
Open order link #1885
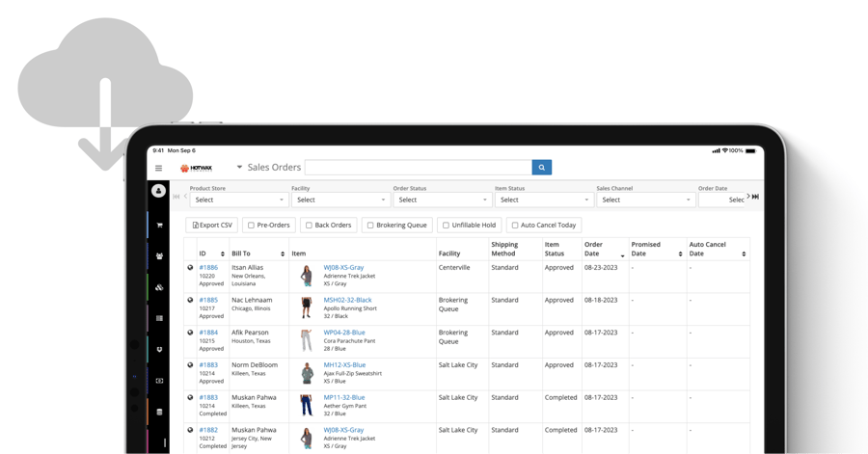point(208,300)
